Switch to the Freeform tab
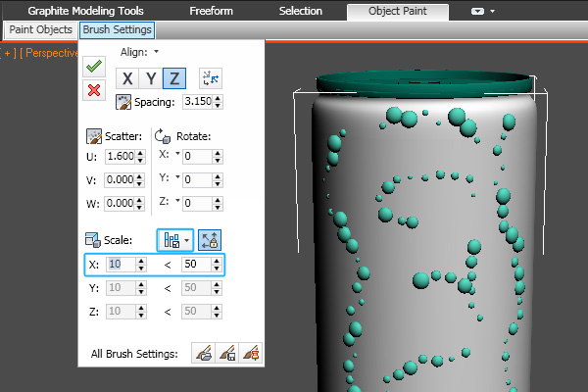This screenshot has width=588, height=392. coord(211,11)
